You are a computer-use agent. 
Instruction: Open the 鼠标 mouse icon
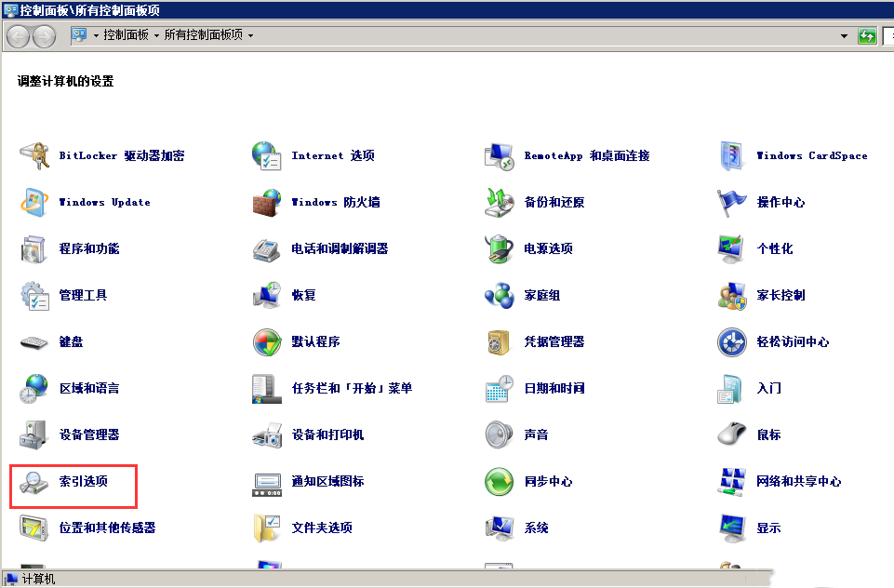732,435
